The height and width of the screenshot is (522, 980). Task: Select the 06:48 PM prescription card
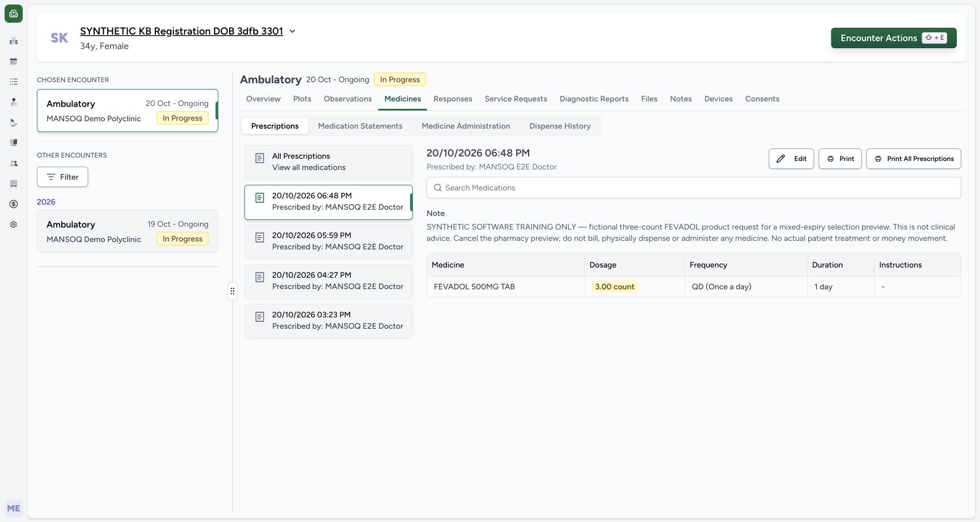click(328, 202)
